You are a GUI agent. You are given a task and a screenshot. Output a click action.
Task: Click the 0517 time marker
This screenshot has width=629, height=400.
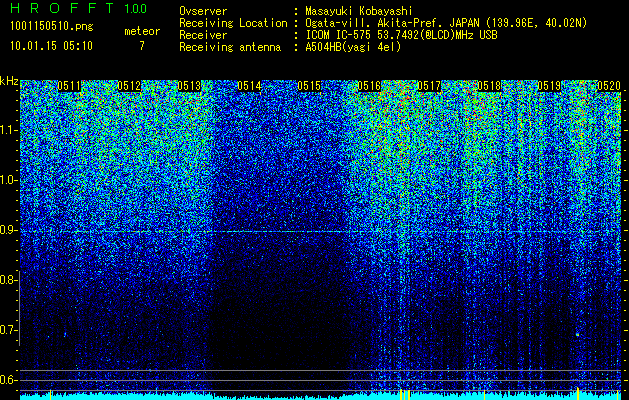pos(429,86)
